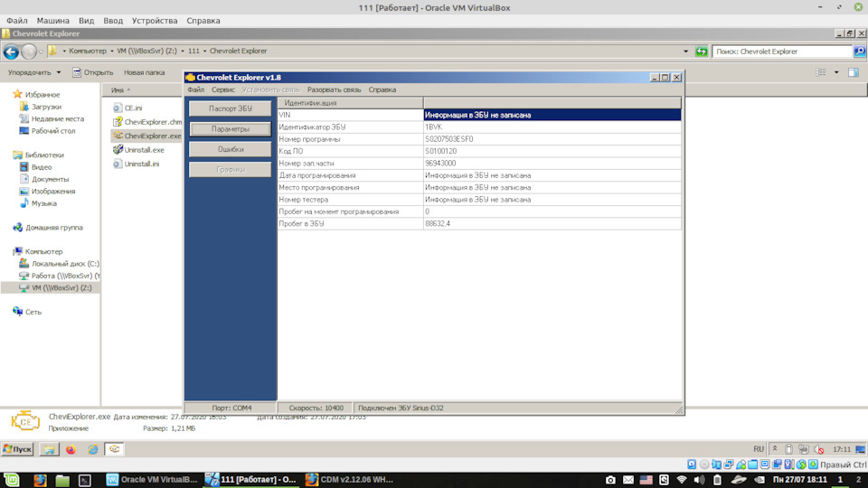Click RU language indicator in guest tray
Screen dimensions: 868x488
click(759, 449)
